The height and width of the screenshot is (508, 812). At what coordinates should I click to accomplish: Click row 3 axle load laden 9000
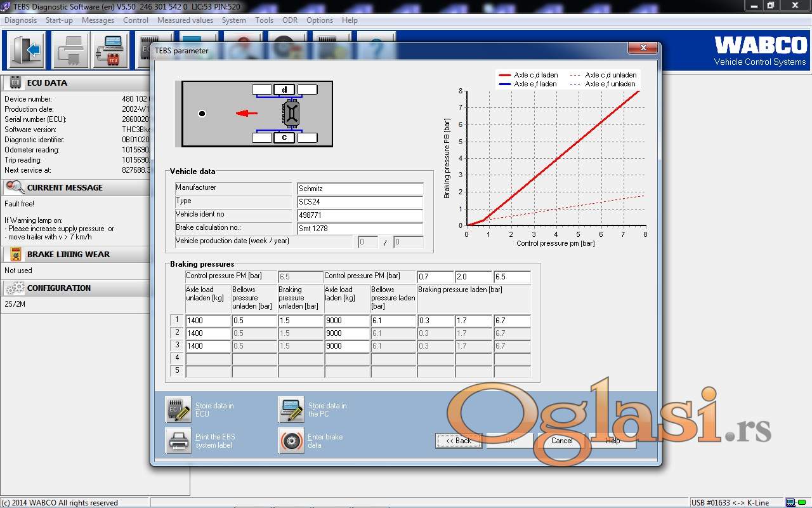point(347,346)
